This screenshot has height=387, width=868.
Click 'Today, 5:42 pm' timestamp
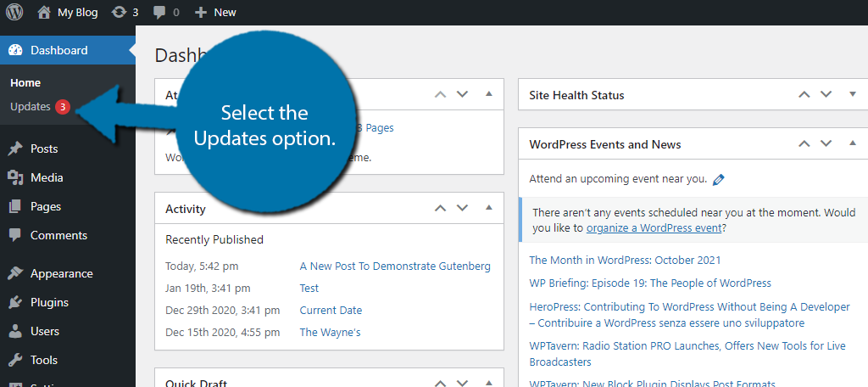click(202, 266)
